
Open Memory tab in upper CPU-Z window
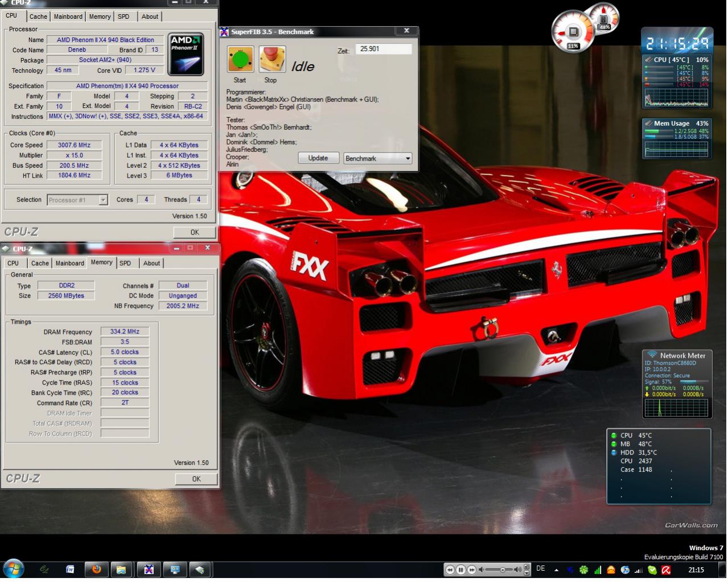[x=100, y=16]
